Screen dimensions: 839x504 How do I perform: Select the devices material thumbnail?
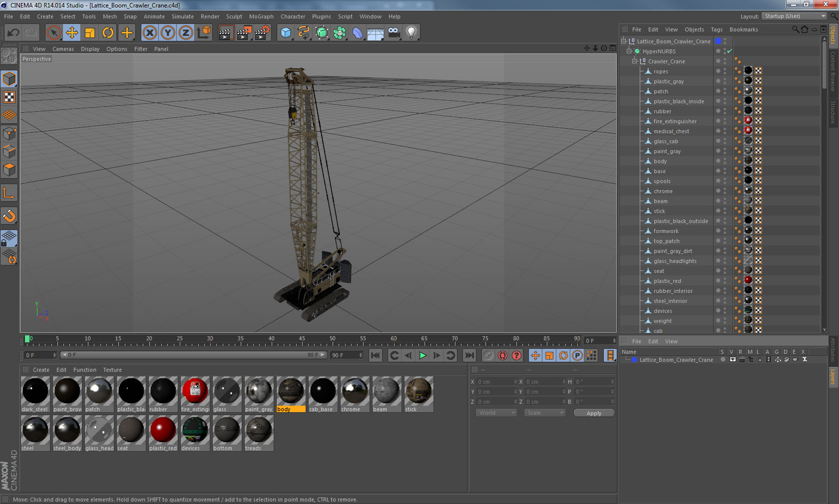(195, 433)
